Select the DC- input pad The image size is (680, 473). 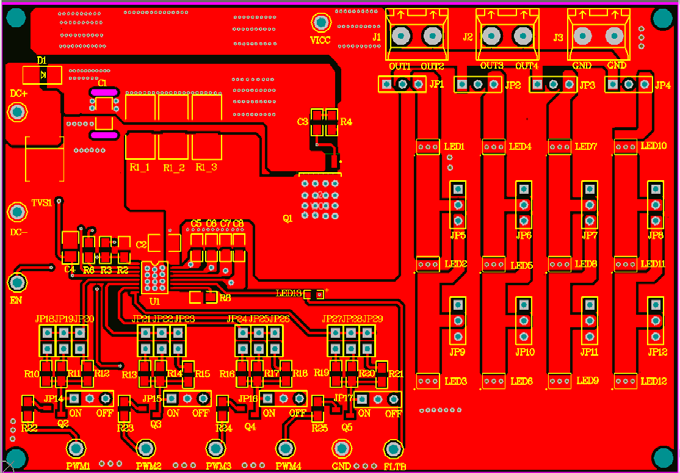pos(16,212)
